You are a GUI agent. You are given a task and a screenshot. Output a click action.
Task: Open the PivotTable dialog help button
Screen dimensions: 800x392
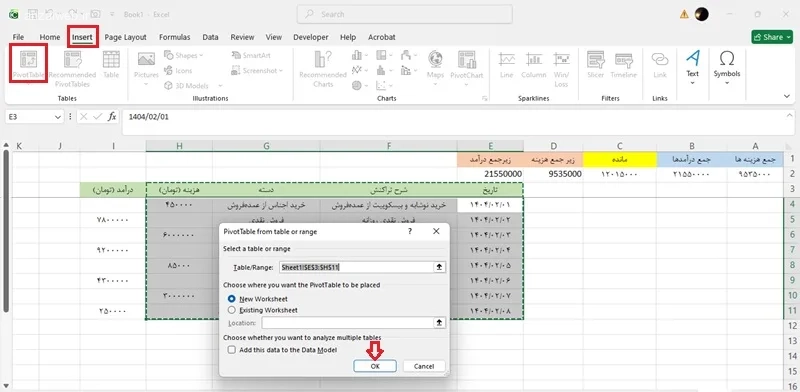[410, 231]
